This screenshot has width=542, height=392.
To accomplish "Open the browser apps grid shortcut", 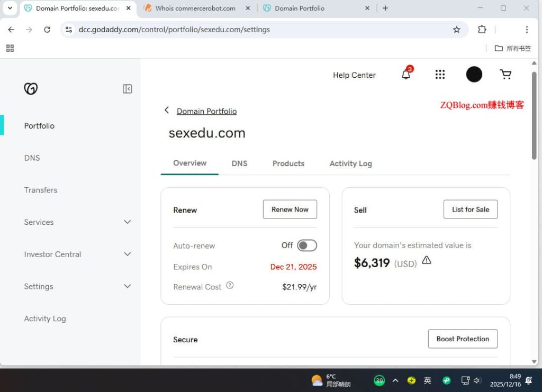I will (10, 48).
